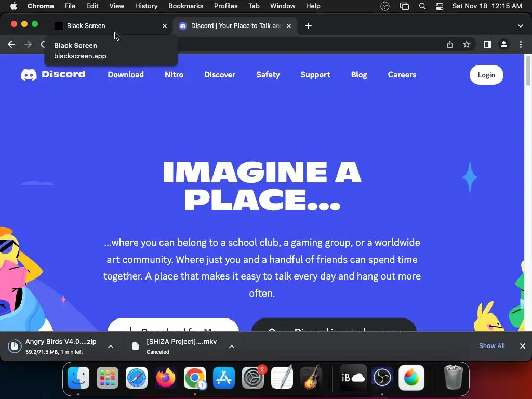
Task: Open the Support link
Action: 315,75
